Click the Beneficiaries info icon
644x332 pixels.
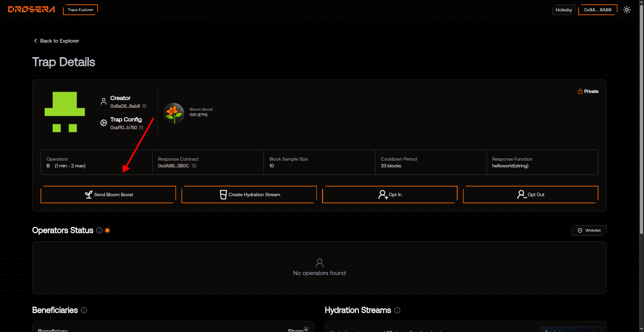point(84,310)
